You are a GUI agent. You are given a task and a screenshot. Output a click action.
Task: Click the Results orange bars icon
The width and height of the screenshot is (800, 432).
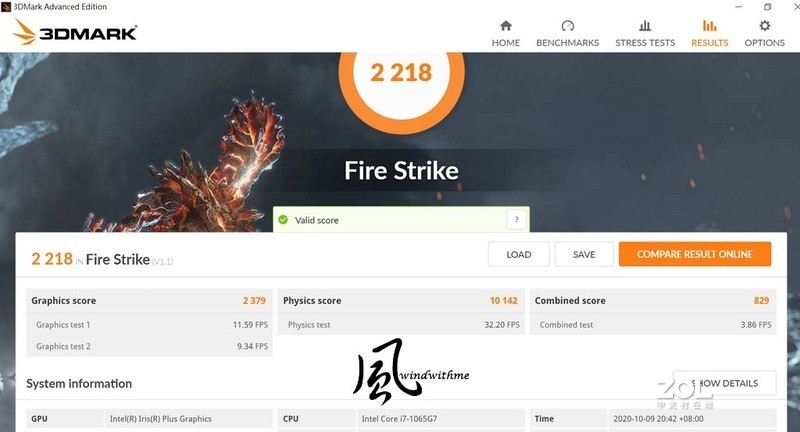coord(709,26)
